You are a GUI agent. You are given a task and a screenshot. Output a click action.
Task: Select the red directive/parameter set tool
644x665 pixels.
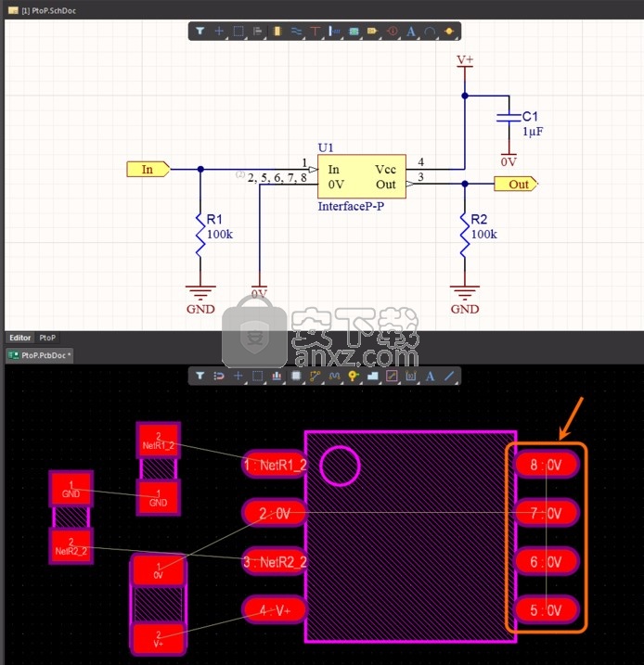tap(393, 31)
